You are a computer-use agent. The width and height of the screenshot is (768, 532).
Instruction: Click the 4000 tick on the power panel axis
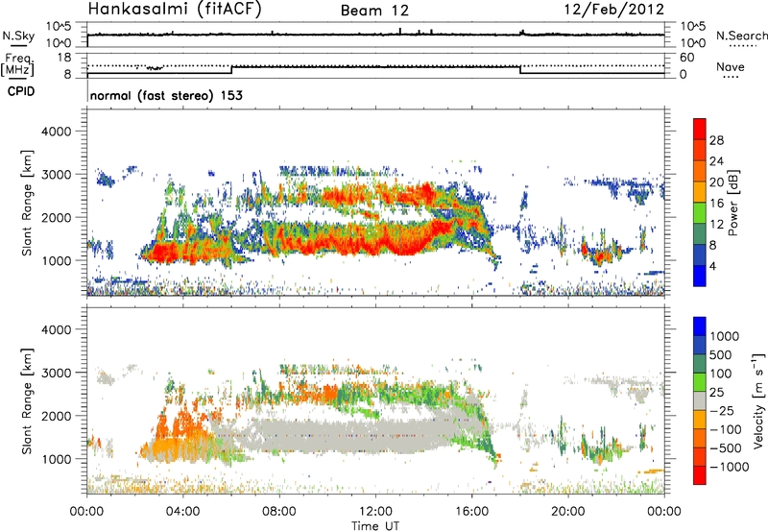[56, 132]
